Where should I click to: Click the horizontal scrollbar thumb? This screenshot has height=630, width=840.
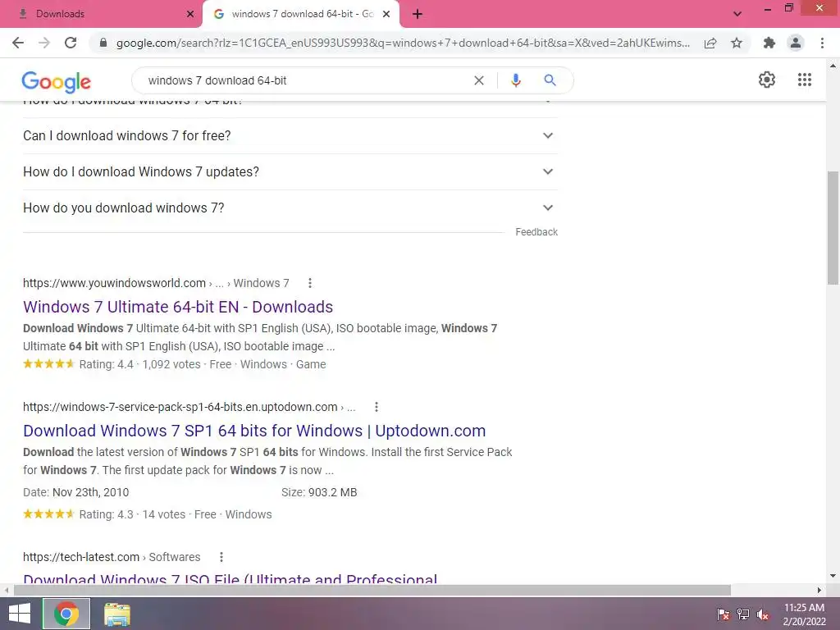[x=372, y=590]
